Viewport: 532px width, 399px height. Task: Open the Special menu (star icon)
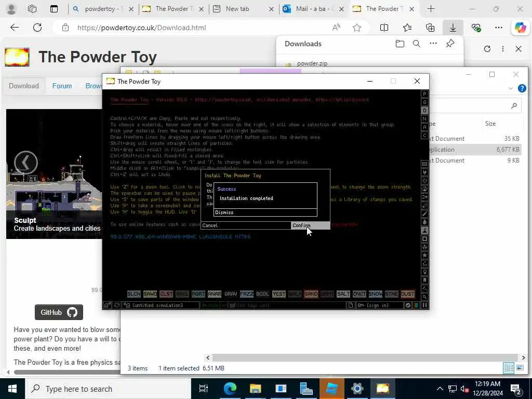(x=424, y=256)
